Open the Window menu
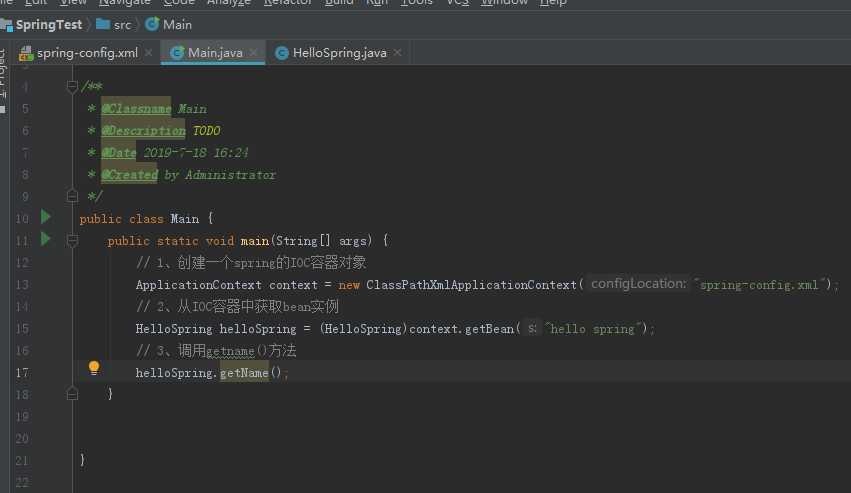 click(504, 2)
